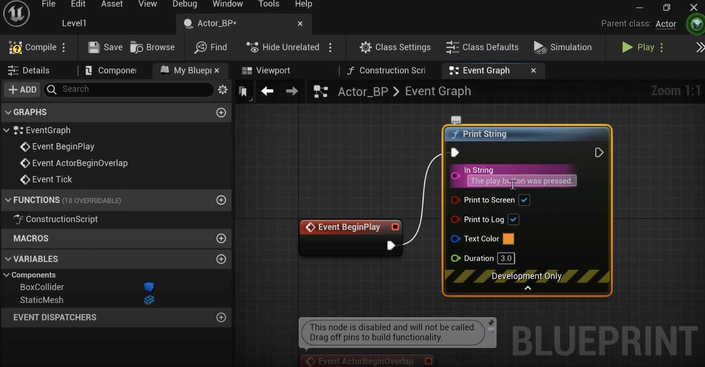Click the green Play button
Screen dimensions: 705x367
(x=638, y=47)
